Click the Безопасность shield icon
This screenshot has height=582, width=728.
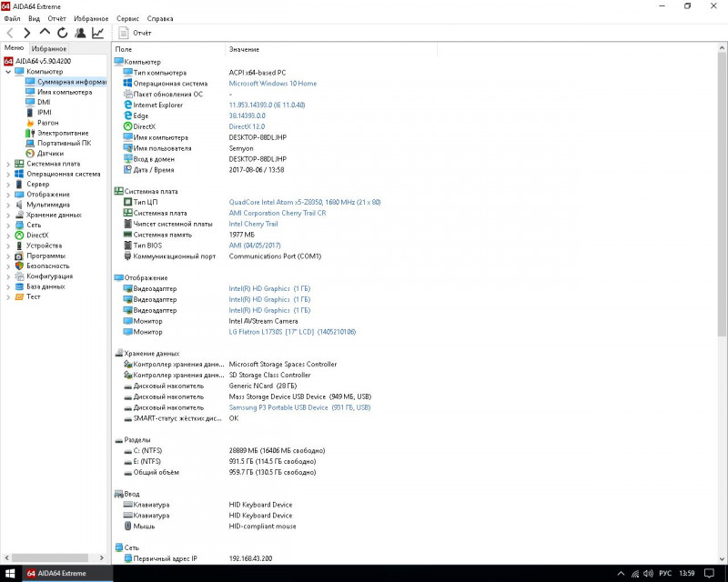click(x=19, y=266)
